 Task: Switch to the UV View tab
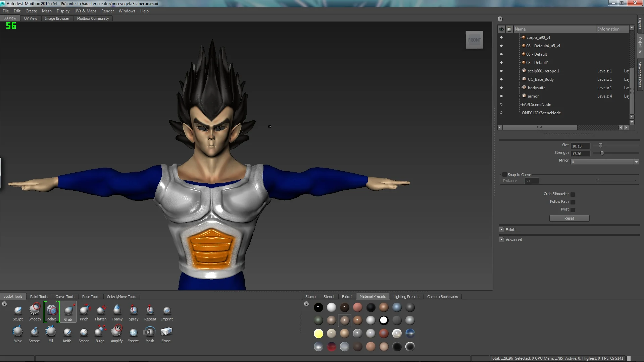pyautogui.click(x=31, y=18)
